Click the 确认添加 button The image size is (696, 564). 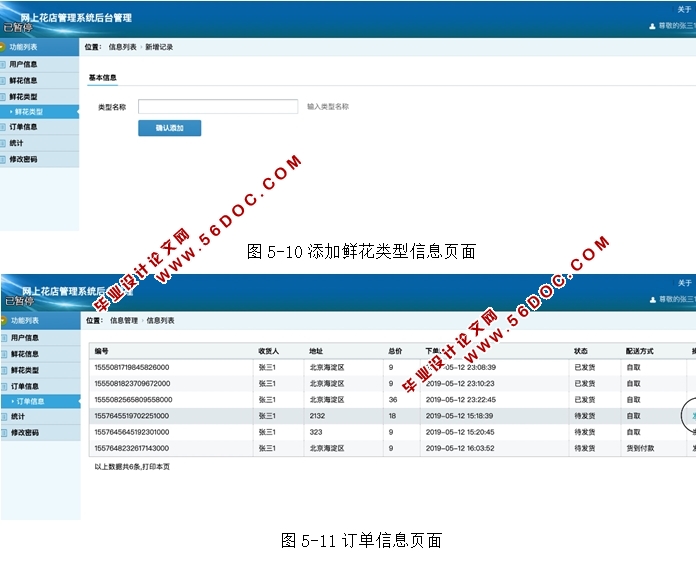[x=170, y=128]
